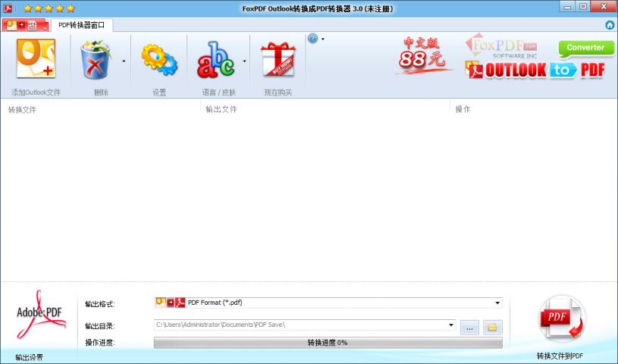
Task: Click the Language / Skin abc icon
Action: point(216,59)
